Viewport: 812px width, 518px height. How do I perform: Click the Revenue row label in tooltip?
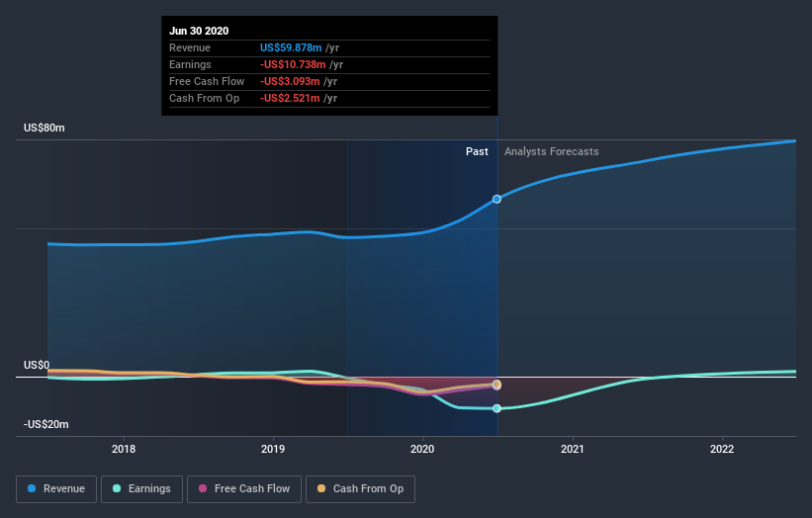190,47
